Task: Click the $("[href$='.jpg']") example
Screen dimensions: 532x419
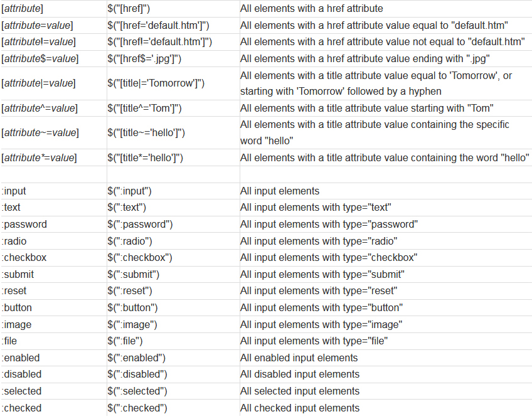Action: [144, 59]
